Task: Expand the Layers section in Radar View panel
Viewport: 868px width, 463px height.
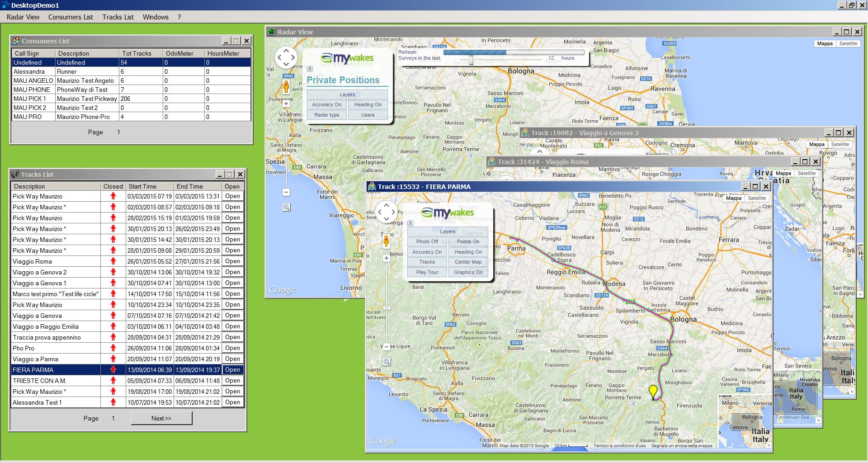Action: click(x=347, y=94)
